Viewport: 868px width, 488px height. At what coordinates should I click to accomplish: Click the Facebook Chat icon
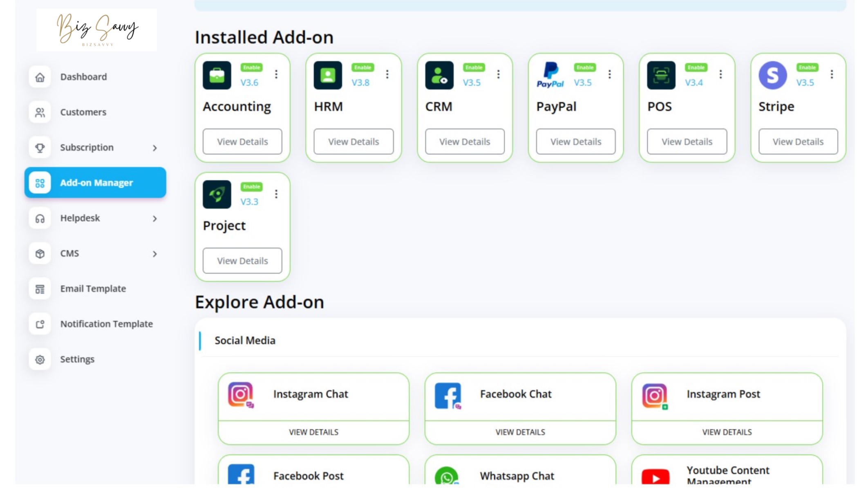448,395
